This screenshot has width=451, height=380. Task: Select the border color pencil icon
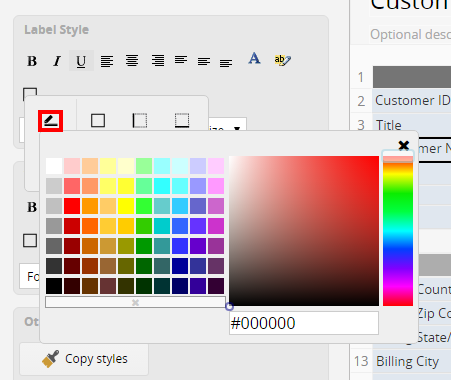pyautogui.click(x=50, y=121)
